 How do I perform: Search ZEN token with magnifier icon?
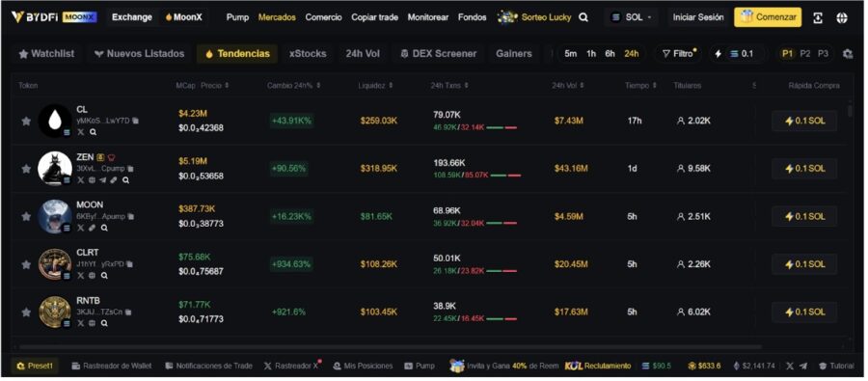[x=125, y=180]
